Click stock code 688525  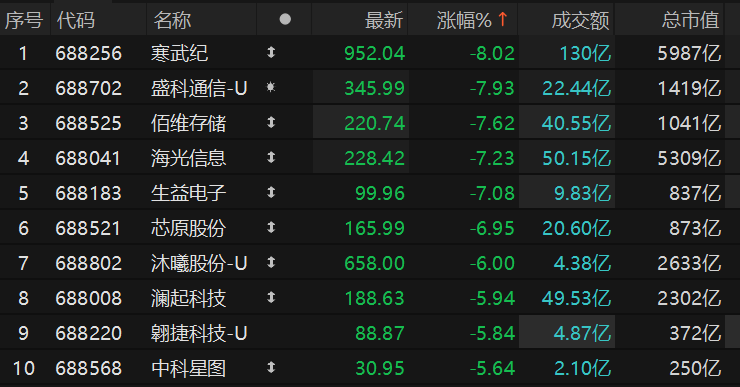89,123
